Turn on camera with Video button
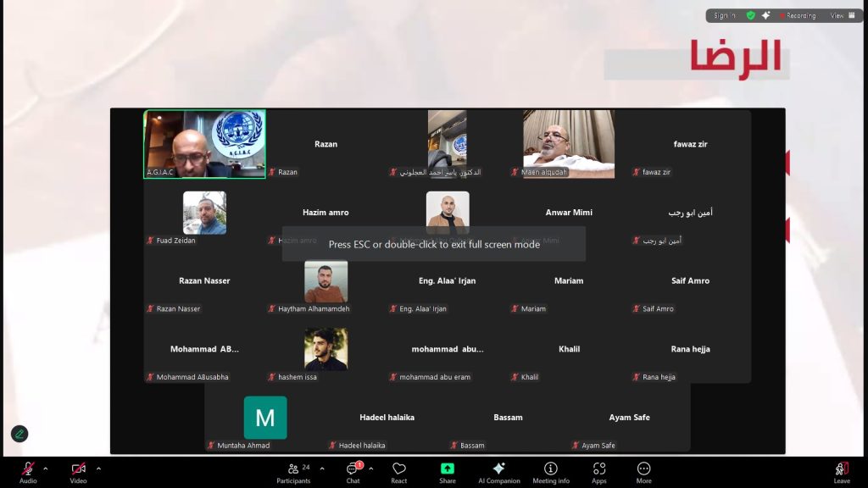 pyautogui.click(x=78, y=472)
